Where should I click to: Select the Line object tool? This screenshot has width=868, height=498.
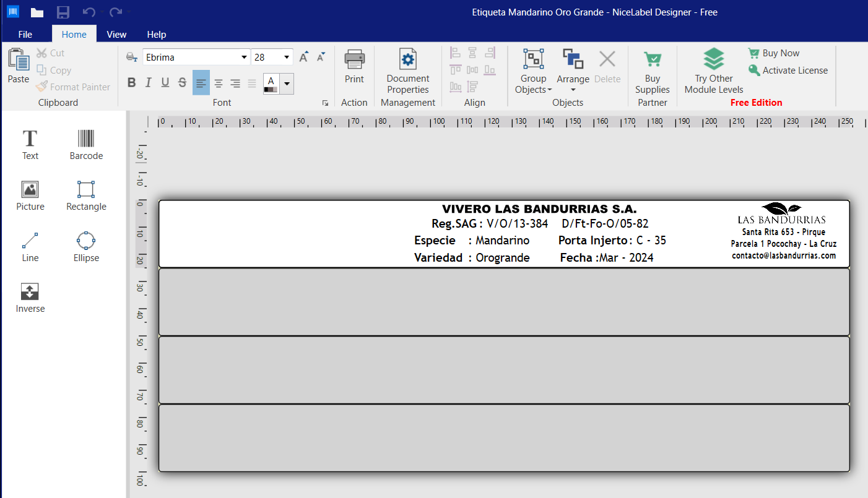(30, 247)
